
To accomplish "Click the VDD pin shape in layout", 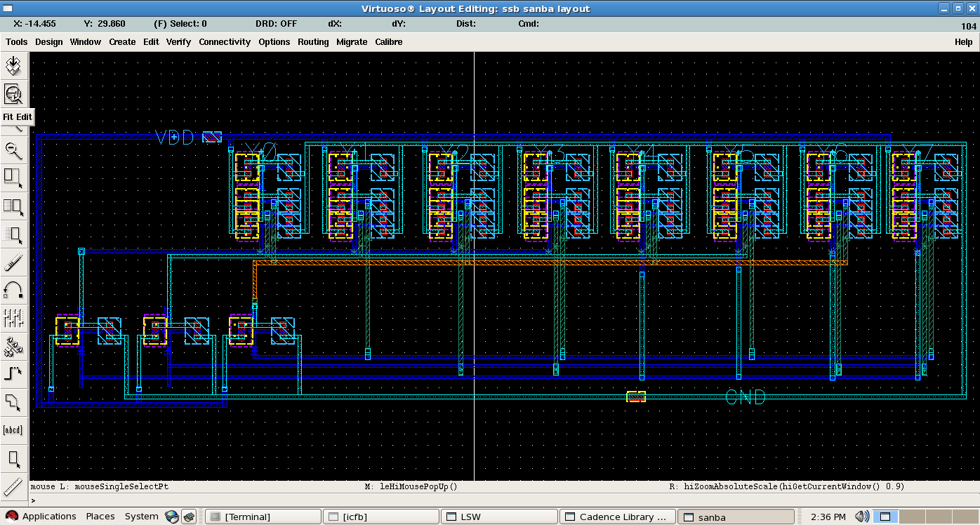I will point(212,137).
